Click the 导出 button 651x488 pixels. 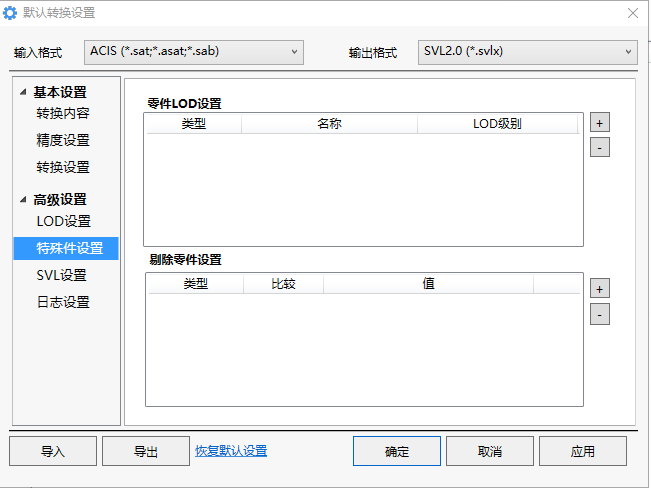(x=146, y=451)
